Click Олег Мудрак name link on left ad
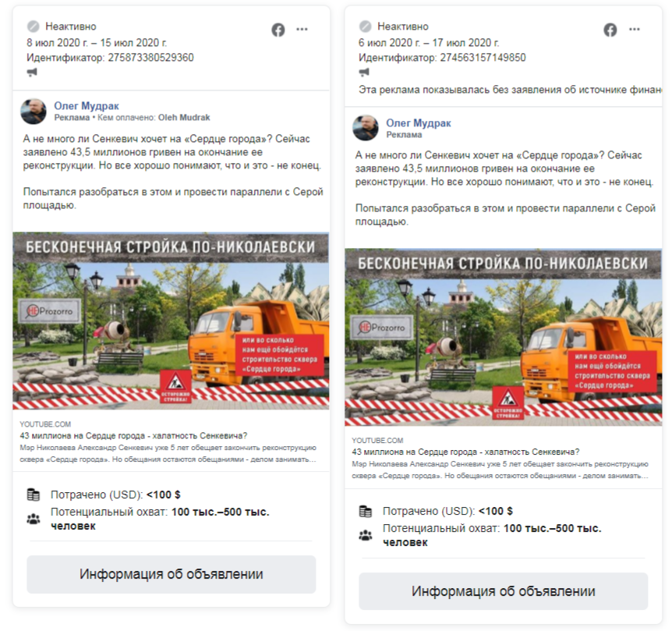Image resolution: width=672 pixels, height=631 pixels. point(86,106)
